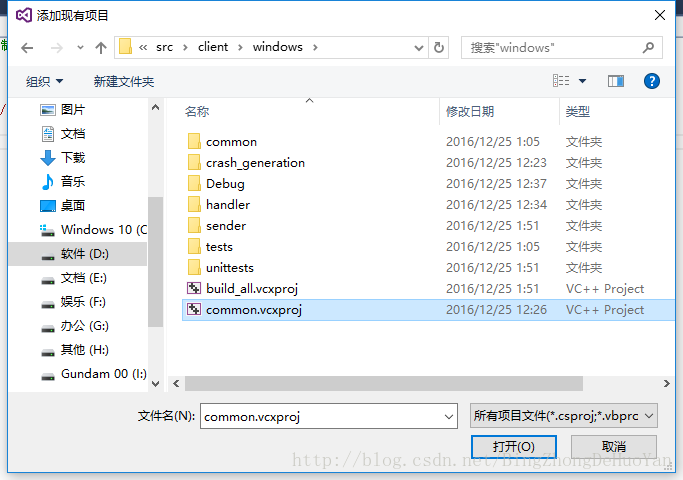Change view layout icon
The width and height of the screenshot is (683, 480).
[561, 81]
